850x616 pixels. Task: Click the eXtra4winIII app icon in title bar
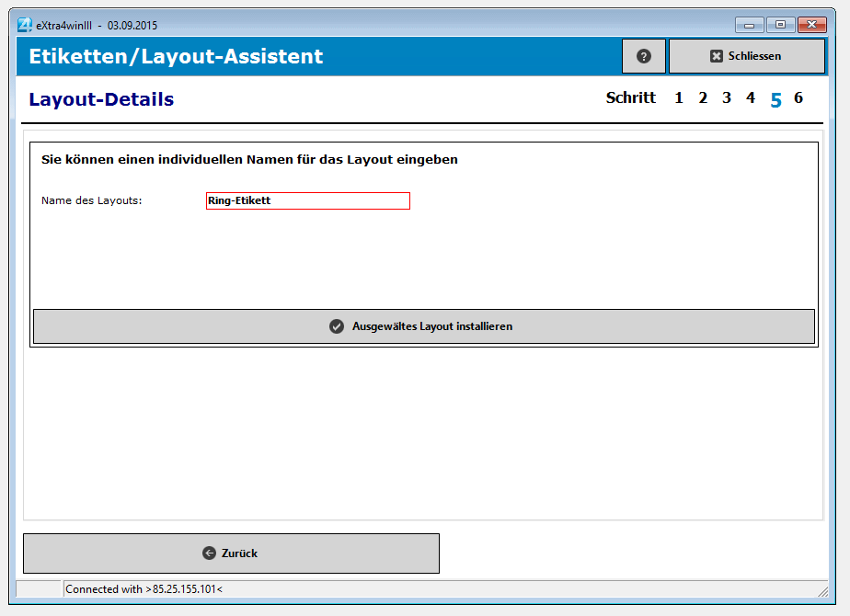[x=25, y=25]
